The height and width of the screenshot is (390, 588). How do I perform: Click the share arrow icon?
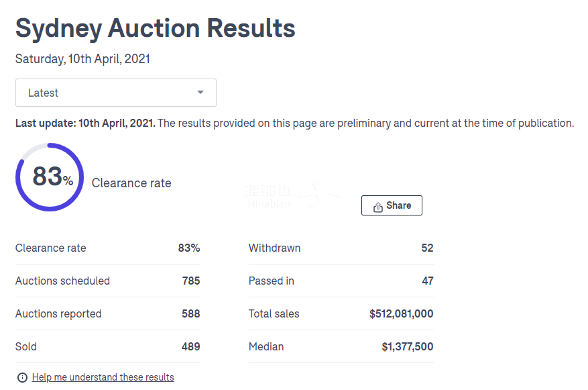378,206
